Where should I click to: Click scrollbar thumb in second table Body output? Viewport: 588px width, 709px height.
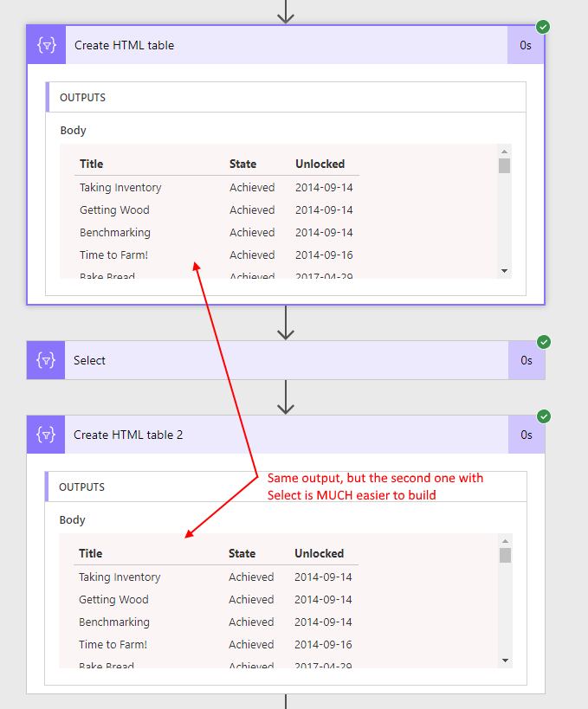tap(505, 555)
